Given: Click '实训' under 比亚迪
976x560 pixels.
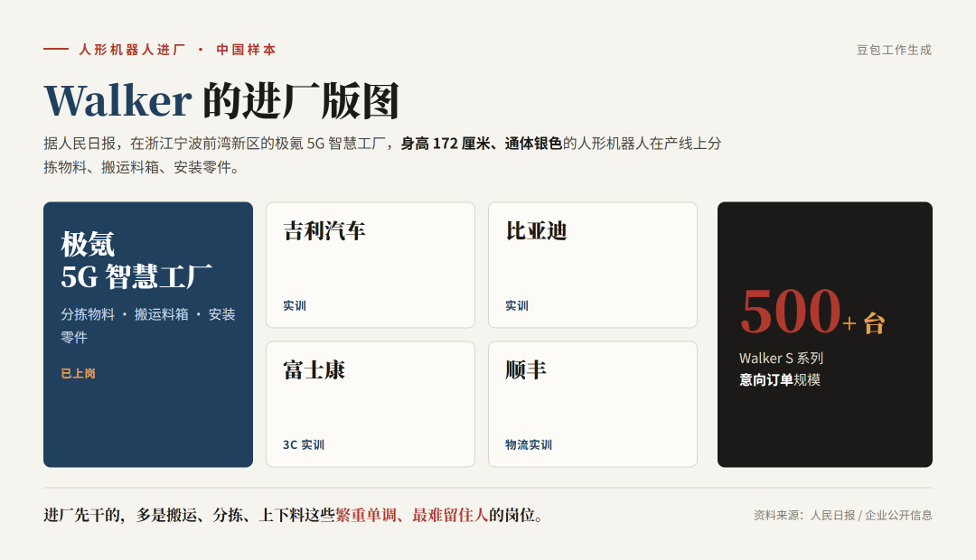Looking at the screenshot, I should click(517, 305).
